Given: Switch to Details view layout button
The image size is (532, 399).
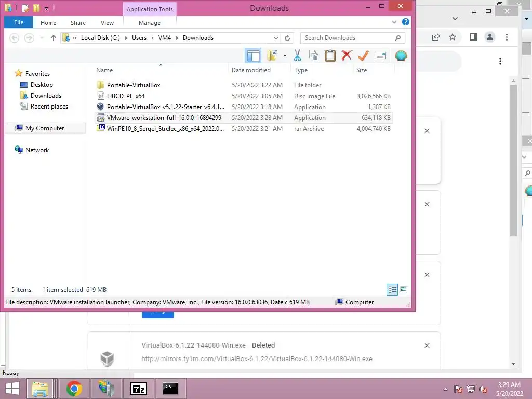Looking at the screenshot, I should coord(392,289).
